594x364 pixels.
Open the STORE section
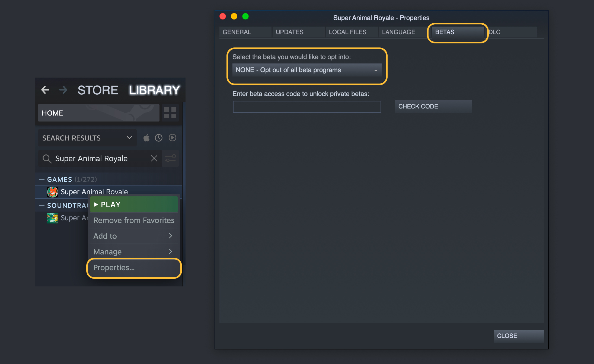tap(98, 90)
